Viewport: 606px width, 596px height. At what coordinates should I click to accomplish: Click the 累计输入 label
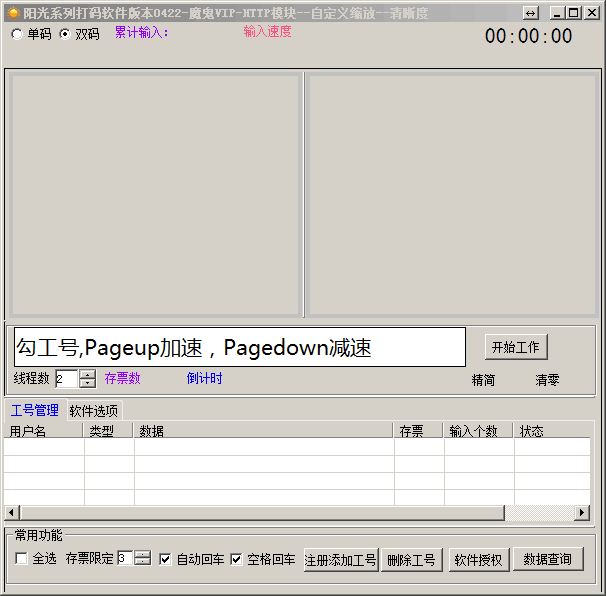coord(141,32)
